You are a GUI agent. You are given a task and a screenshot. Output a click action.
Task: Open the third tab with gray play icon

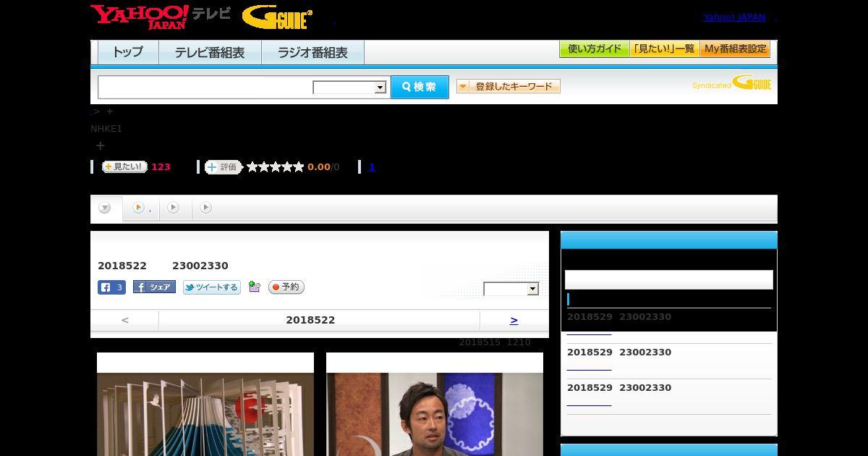point(173,208)
